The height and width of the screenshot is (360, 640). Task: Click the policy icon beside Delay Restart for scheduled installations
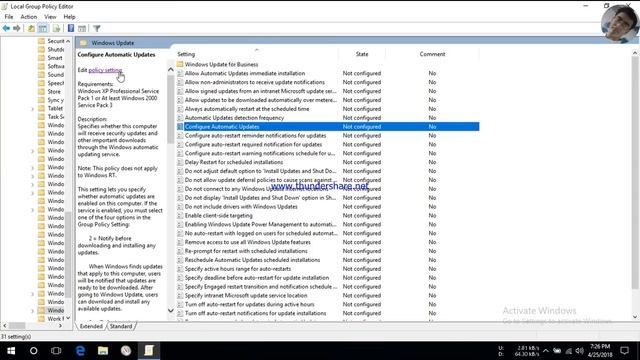[180, 162]
